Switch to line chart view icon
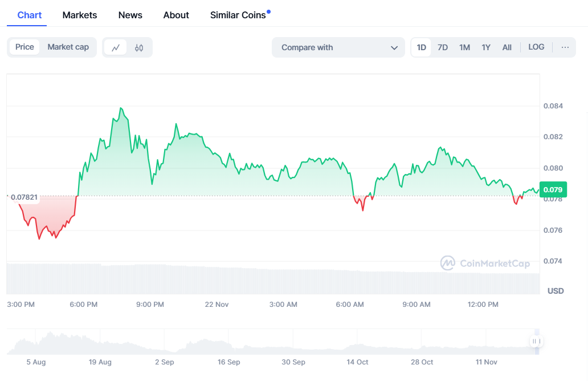This screenshot has width=588, height=381. (x=116, y=47)
